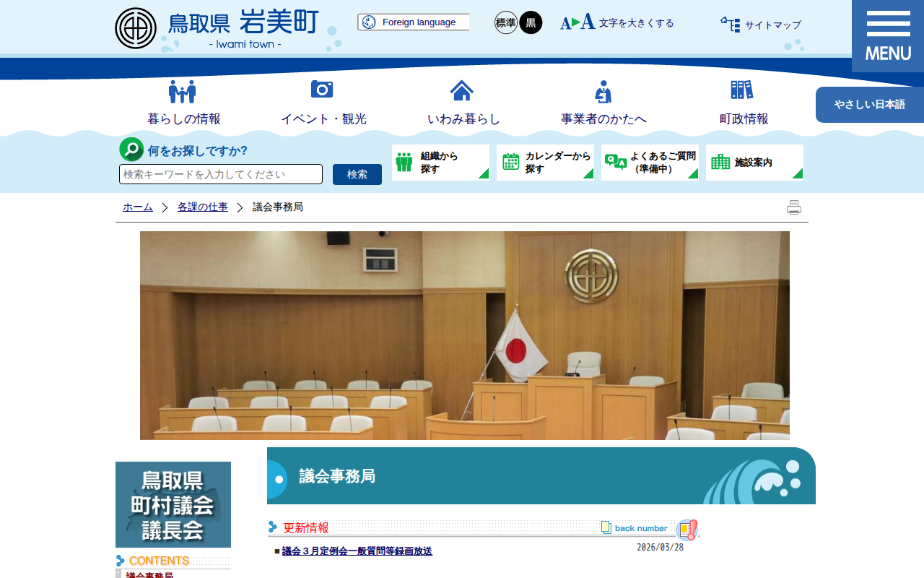Open 町政情報 menu
The width and height of the screenshot is (924, 578).
pyautogui.click(x=744, y=103)
